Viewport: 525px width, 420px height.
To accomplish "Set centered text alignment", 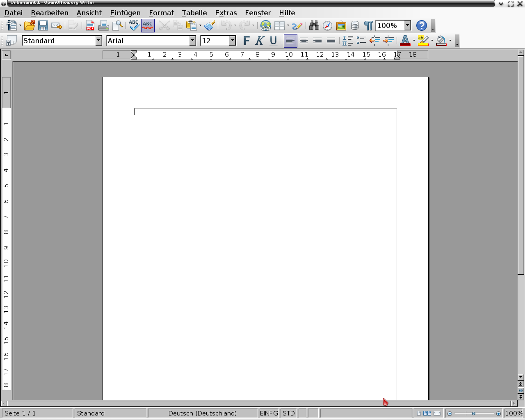I will pyautogui.click(x=304, y=41).
